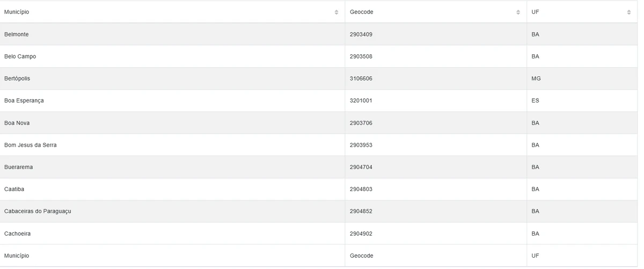Click Bom Jesus da Serra
Screen dimensions: 644x269
pos(30,145)
